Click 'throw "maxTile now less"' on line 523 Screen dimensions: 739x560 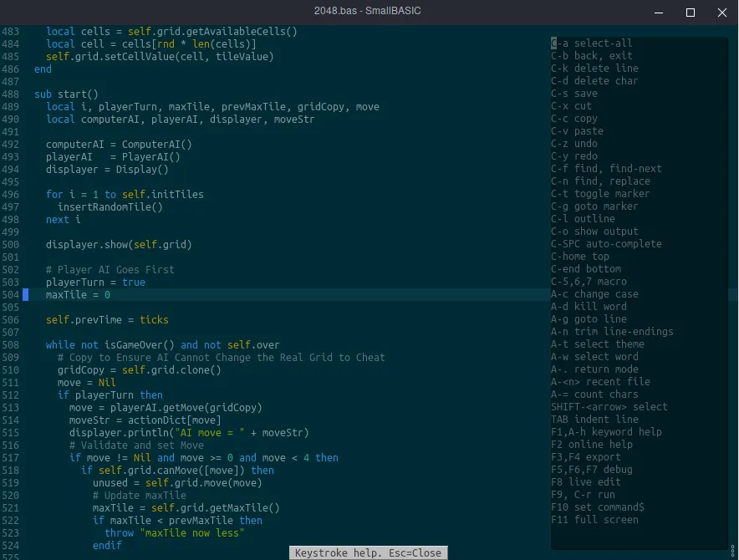[175, 532]
